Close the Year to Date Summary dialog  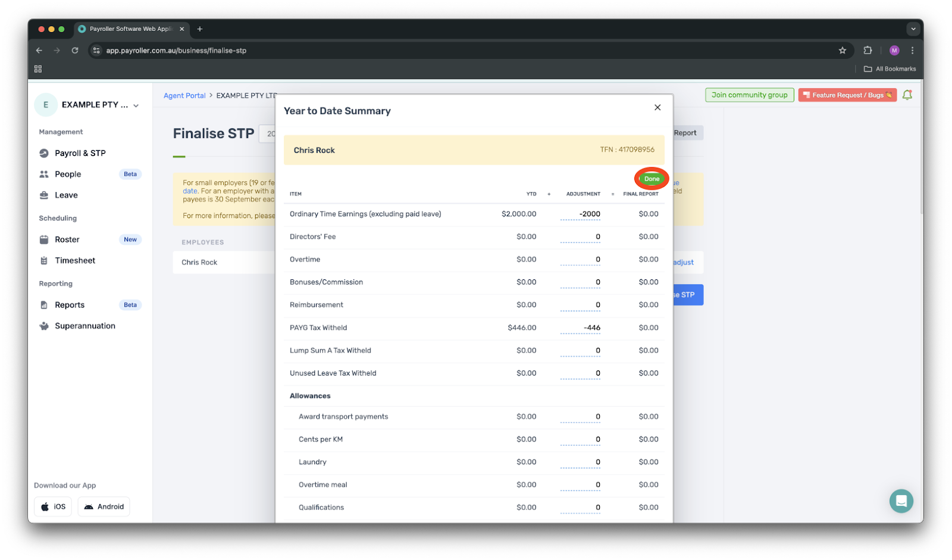[x=657, y=108]
